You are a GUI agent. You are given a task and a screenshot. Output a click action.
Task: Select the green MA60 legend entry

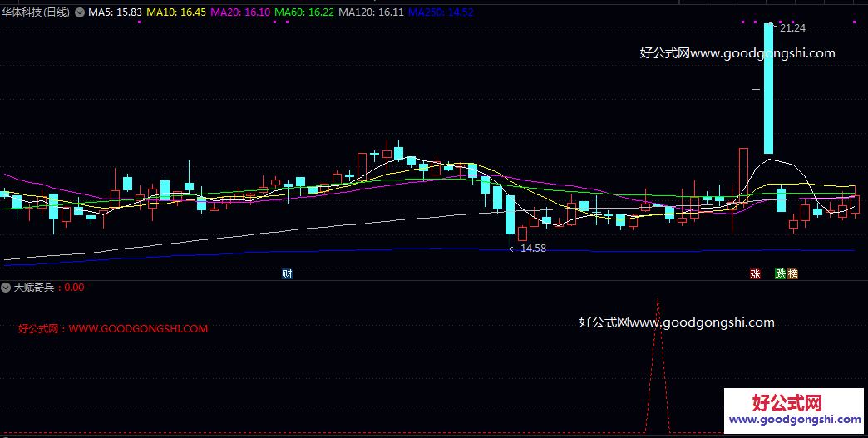tap(304, 12)
